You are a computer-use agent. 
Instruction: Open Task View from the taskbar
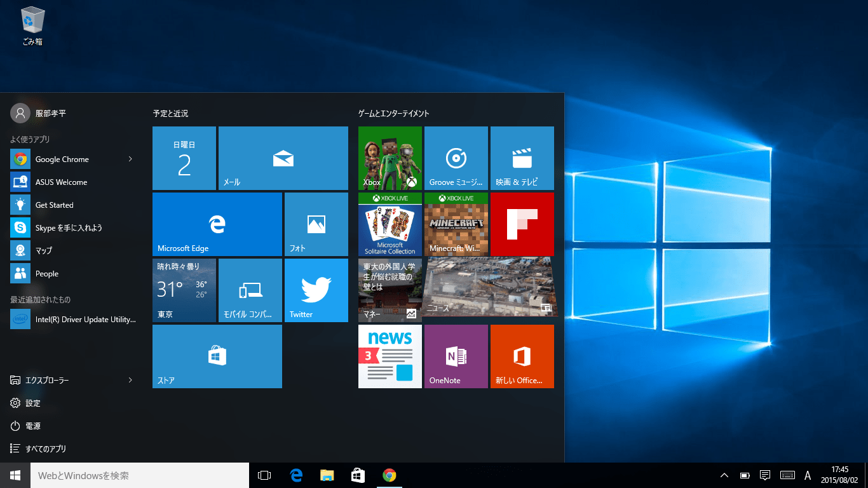click(264, 475)
